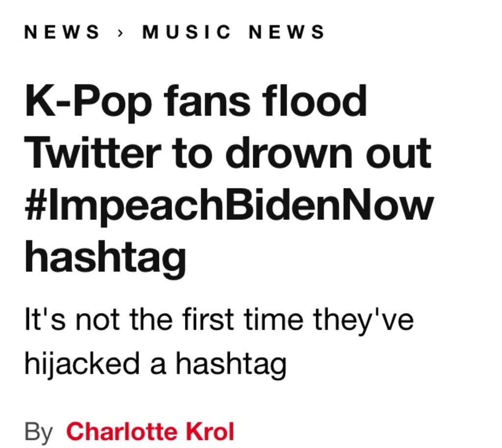
Task: Click the word MUSIC in breadcrumb
Action: pos(186,32)
